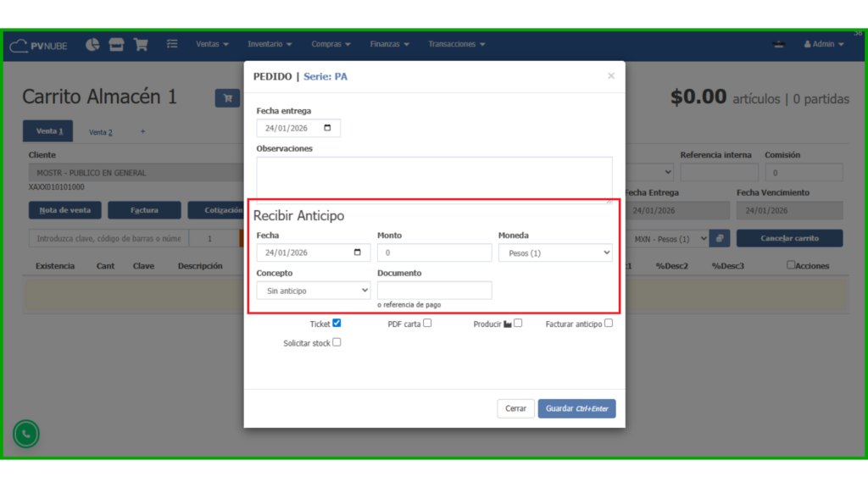Click the PVNUBE cloud logo
This screenshot has width=868, height=488.
[x=39, y=45]
